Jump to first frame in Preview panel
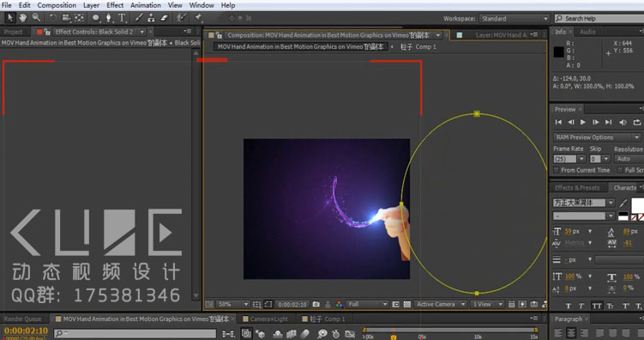This screenshot has height=340, width=644. click(x=558, y=122)
